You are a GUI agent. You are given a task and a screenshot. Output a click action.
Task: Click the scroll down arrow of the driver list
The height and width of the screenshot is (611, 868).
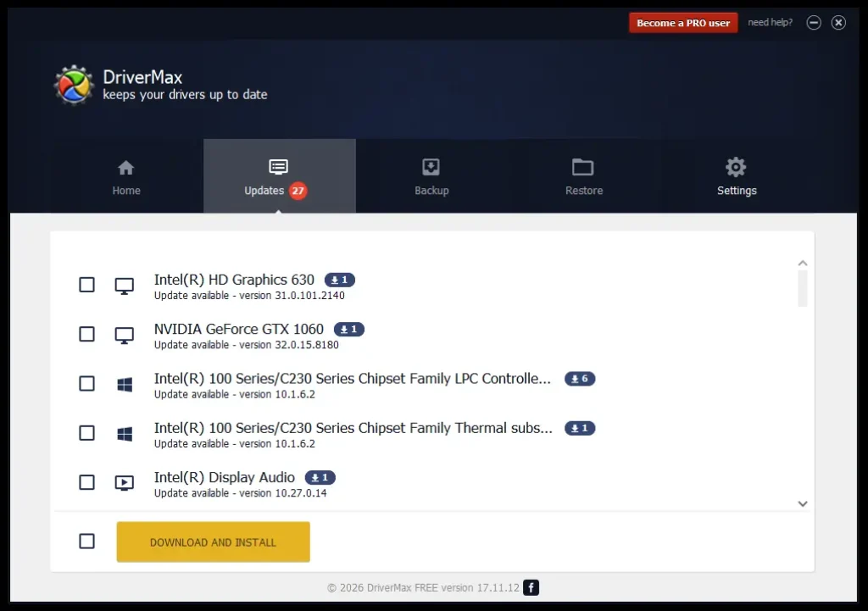point(802,503)
